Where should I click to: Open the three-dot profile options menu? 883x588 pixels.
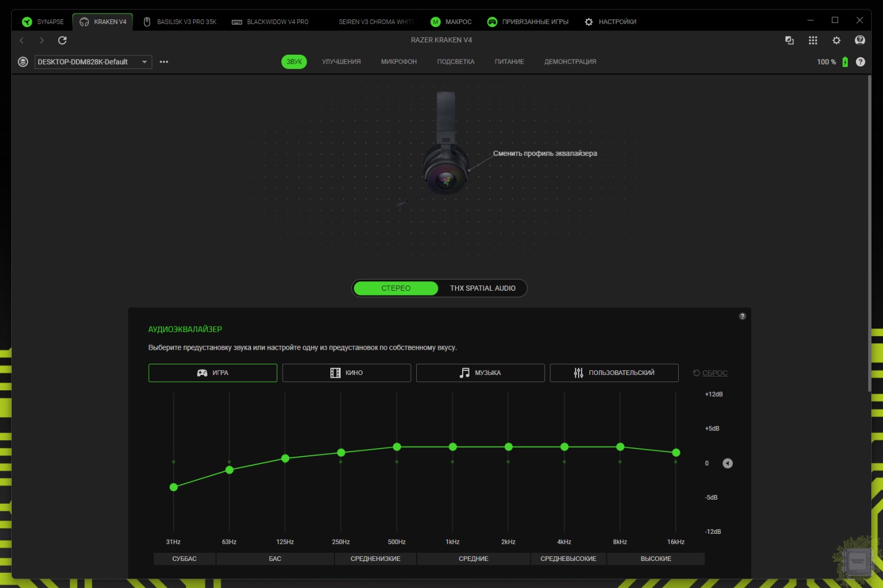click(164, 62)
